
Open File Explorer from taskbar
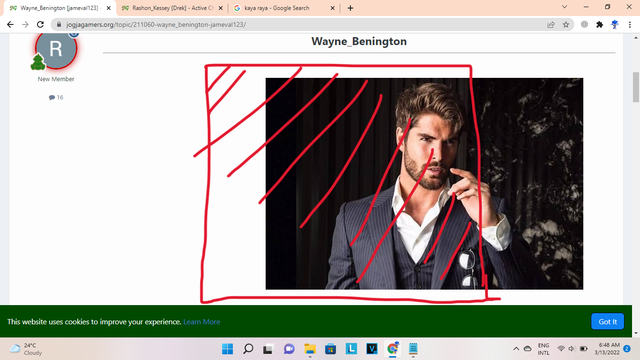pos(310,349)
